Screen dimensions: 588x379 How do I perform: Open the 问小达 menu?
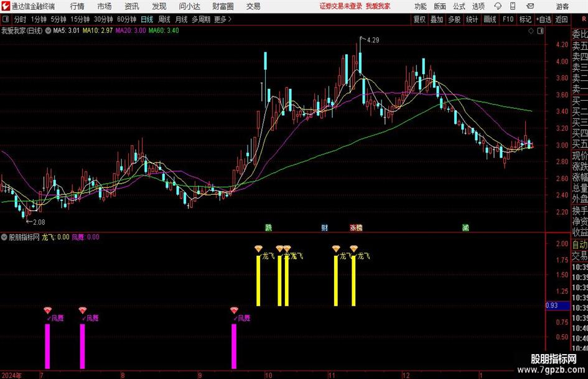pyautogui.click(x=189, y=6)
